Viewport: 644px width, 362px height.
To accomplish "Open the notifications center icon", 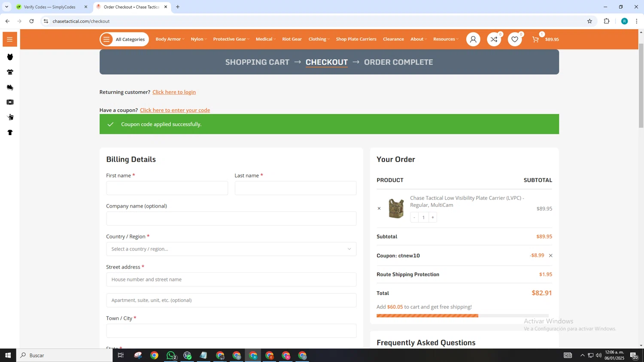I will tap(634, 355).
